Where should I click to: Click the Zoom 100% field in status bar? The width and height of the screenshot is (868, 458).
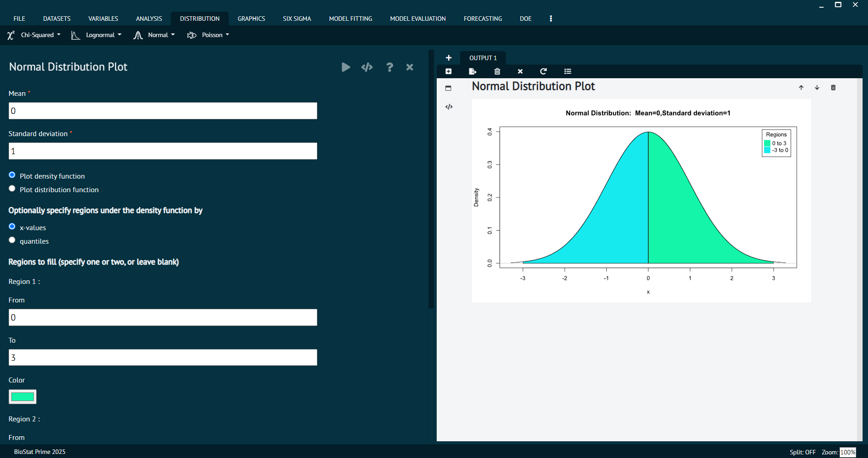[x=848, y=452]
